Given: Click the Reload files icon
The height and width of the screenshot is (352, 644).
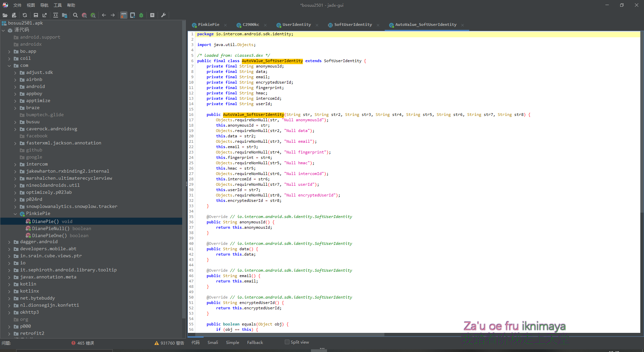Looking at the screenshot, I should 25,15.
